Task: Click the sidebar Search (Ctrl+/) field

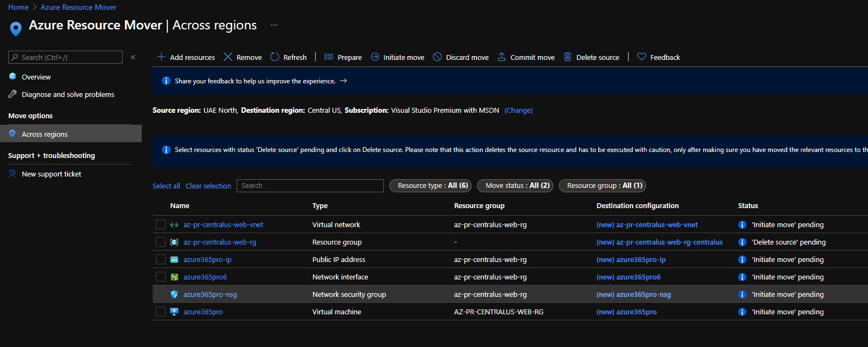Action: click(65, 57)
